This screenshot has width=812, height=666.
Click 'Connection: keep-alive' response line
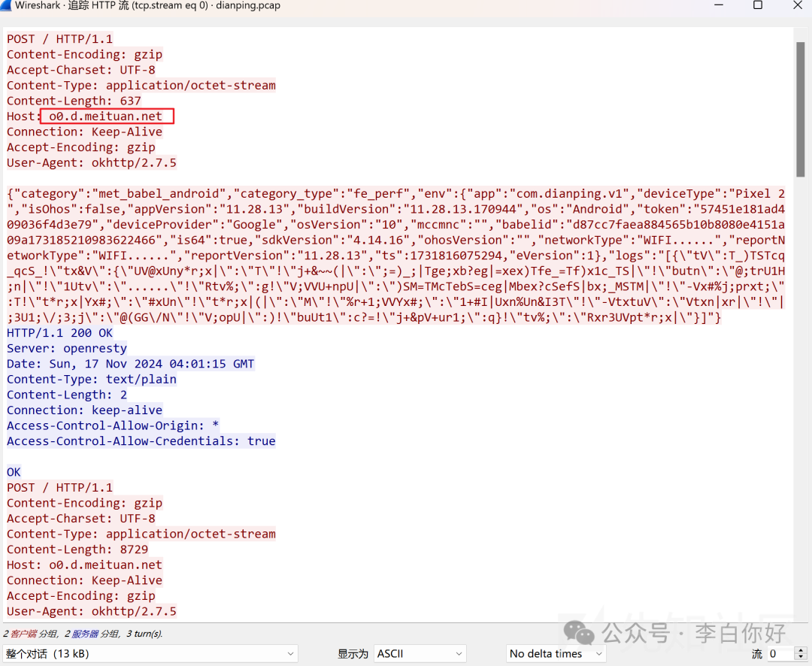[84, 410]
